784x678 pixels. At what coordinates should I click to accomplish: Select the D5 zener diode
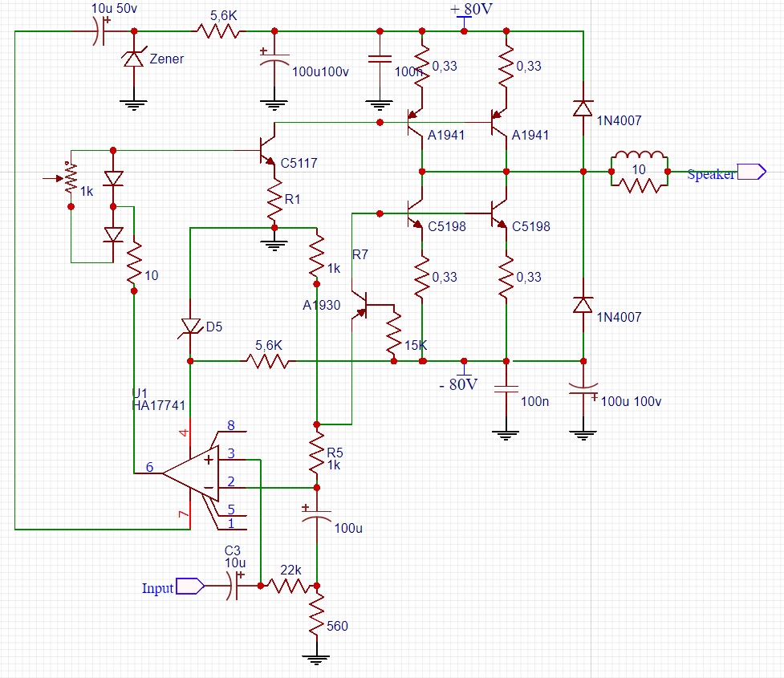(191, 324)
